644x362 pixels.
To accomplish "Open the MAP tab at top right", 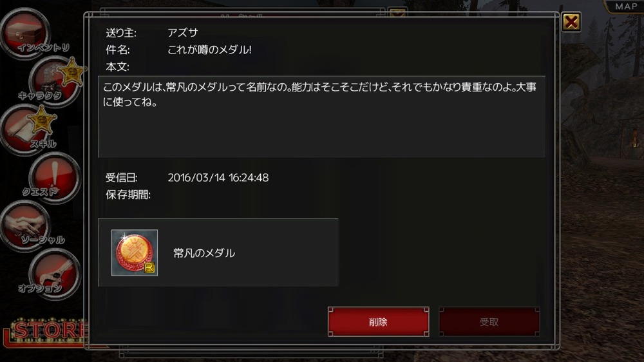I will point(625,6).
